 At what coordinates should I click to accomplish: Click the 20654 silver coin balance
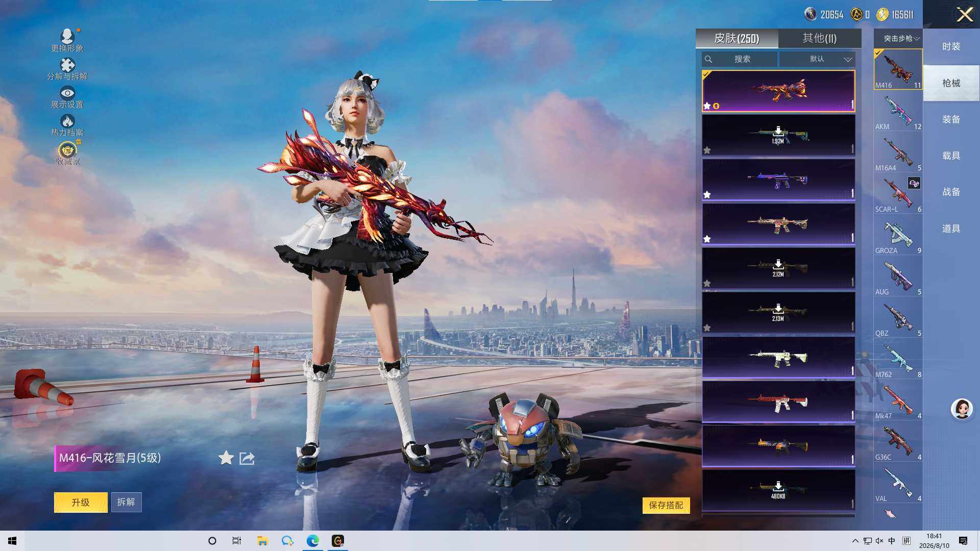pyautogui.click(x=824, y=14)
